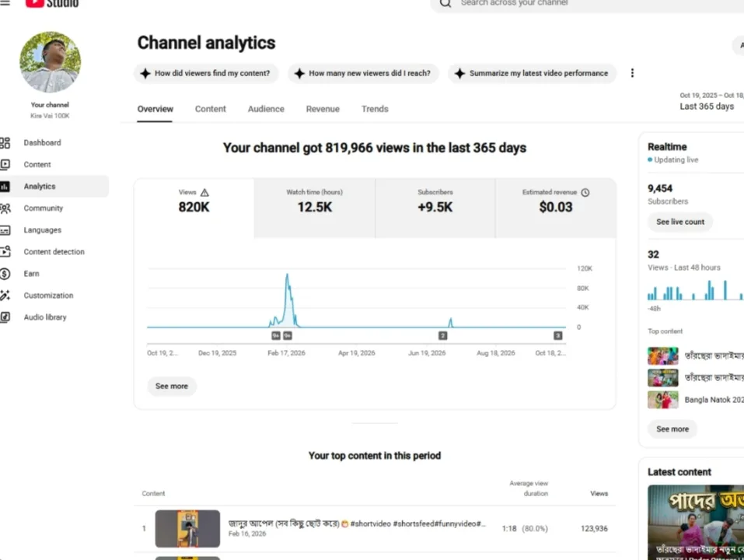
Task: Select the Watch time 12.5K card
Action: [315, 208]
